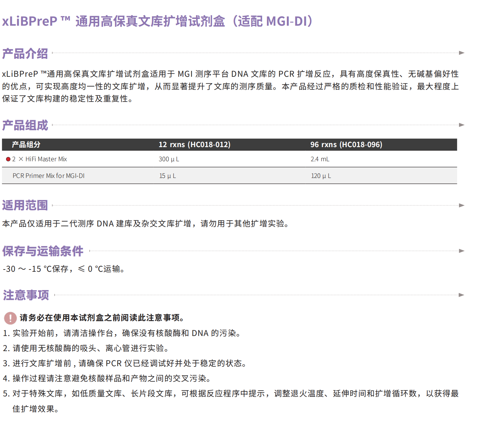Click the sentence 本产品仅适用于二代测序 DNA 建库
The height and width of the screenshot is (433, 504).
coord(146,224)
